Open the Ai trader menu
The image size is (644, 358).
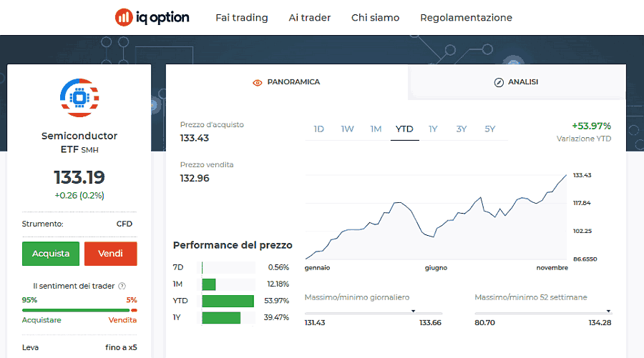309,17
